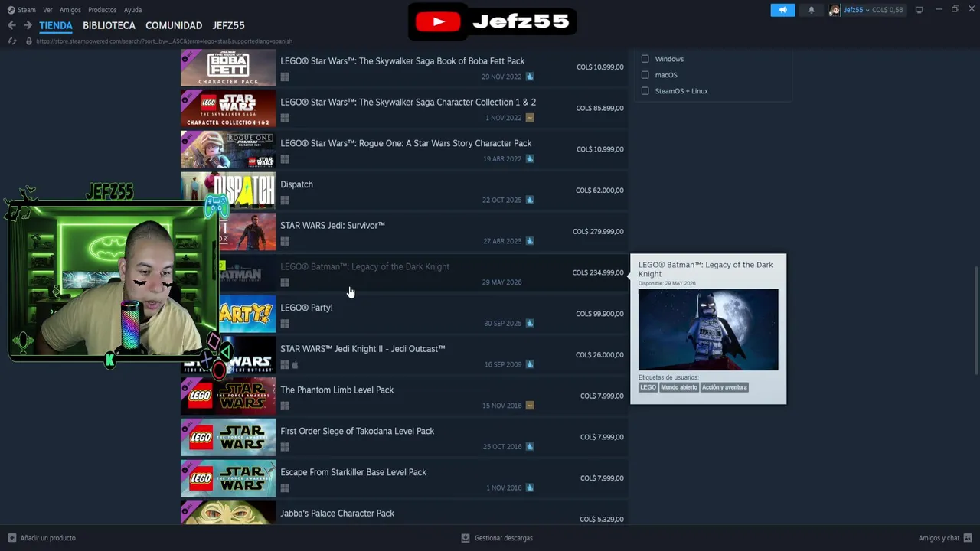Switch to the BIBLIOTECA tab
The width and height of the screenshot is (980, 551).
[109, 25]
